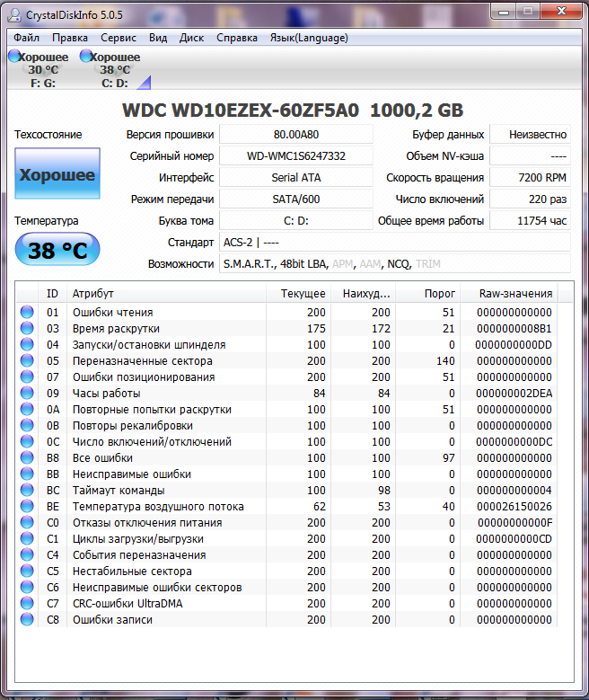The height and width of the screenshot is (700, 589).
Task: Open the Язык(Language) menu
Action: [x=309, y=38]
